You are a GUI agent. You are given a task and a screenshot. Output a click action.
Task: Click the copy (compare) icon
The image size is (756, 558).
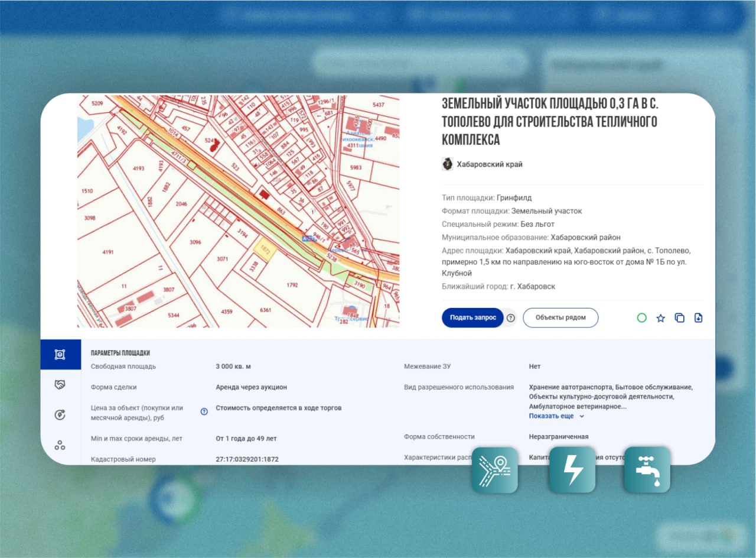679,318
